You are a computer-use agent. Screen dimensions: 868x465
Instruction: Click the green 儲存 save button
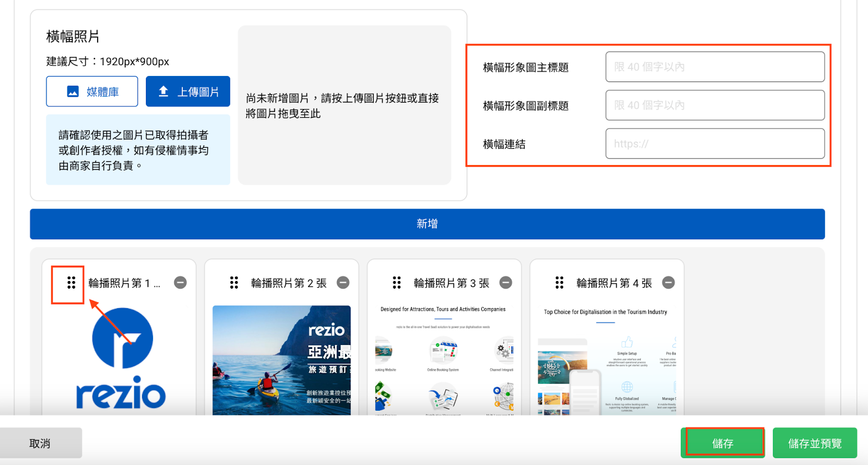tap(723, 443)
